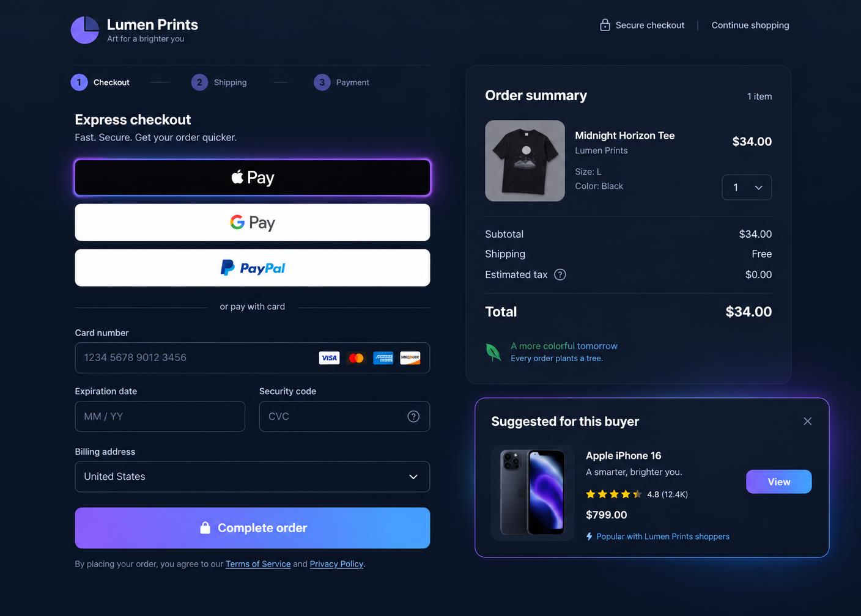Click the security code help icon

413,416
